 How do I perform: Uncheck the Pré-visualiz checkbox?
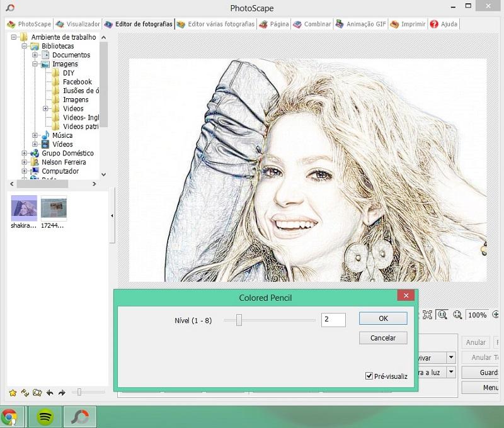[x=369, y=376]
